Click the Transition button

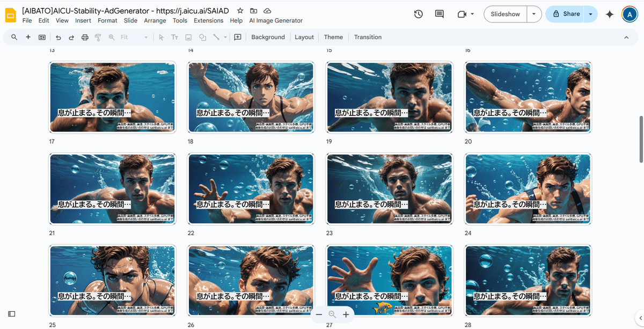click(368, 37)
